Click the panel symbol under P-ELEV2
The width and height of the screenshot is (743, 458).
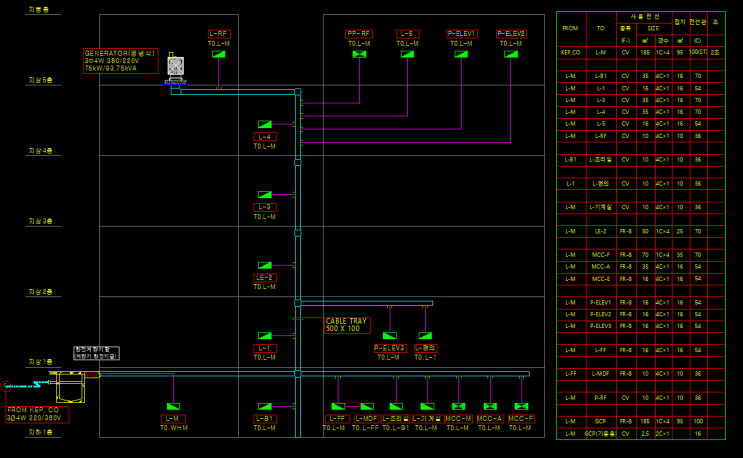511,54
